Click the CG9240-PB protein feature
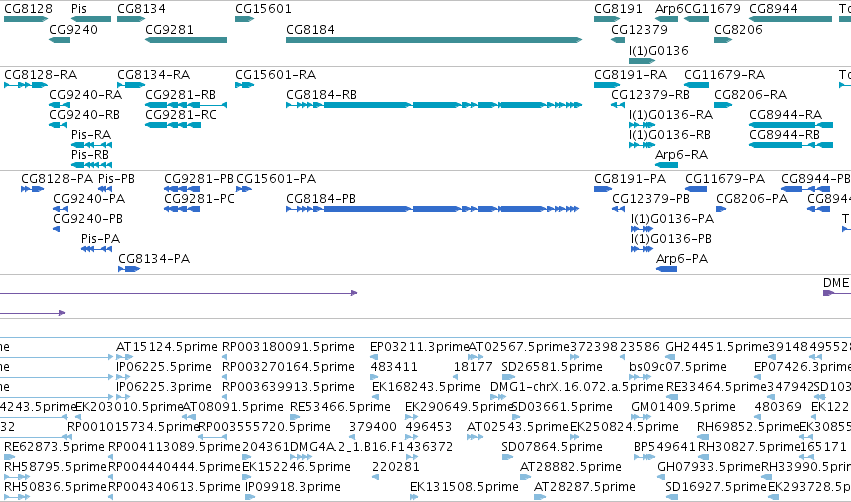 [56, 230]
